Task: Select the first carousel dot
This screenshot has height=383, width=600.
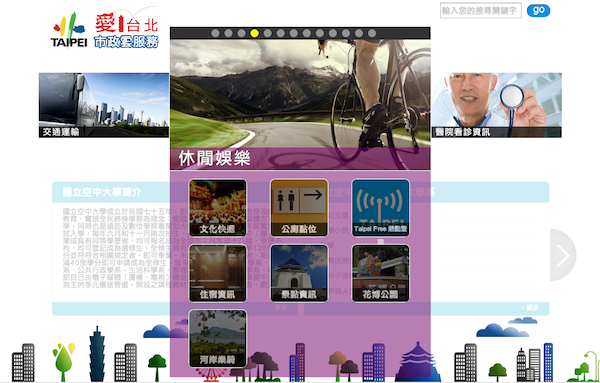Action: (215, 33)
